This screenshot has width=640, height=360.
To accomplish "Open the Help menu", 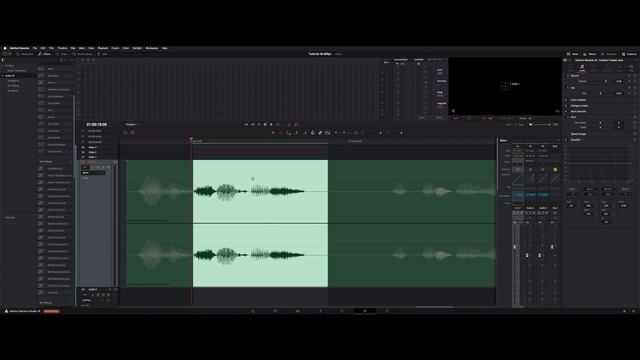I will coord(164,48).
